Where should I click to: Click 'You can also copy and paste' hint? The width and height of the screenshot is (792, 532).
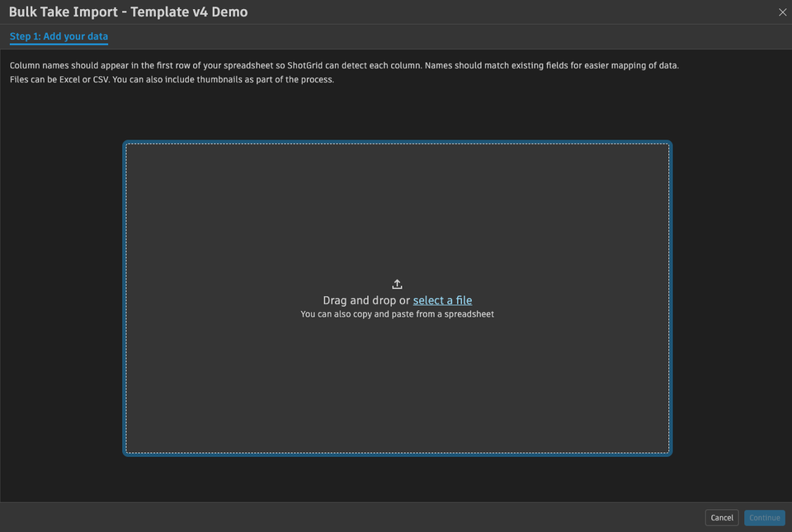[397, 314]
